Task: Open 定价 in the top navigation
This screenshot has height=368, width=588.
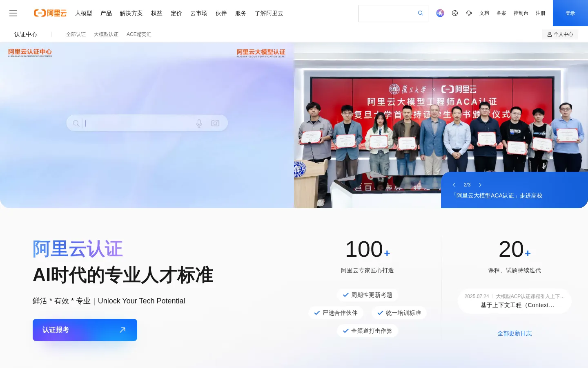Action: point(176,13)
